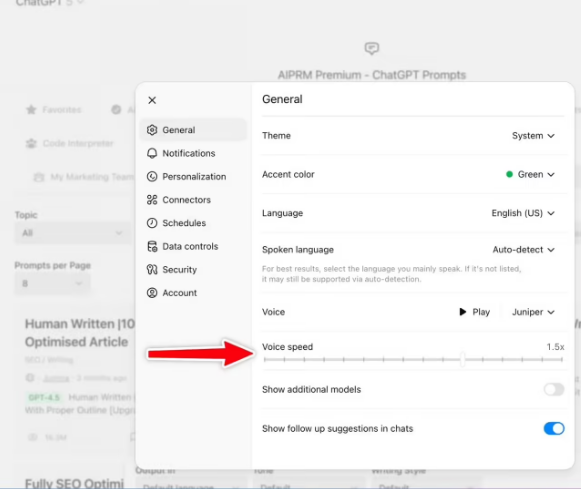Open the Fully SEO Optimi prompt card
The image size is (581, 489).
coord(74,483)
